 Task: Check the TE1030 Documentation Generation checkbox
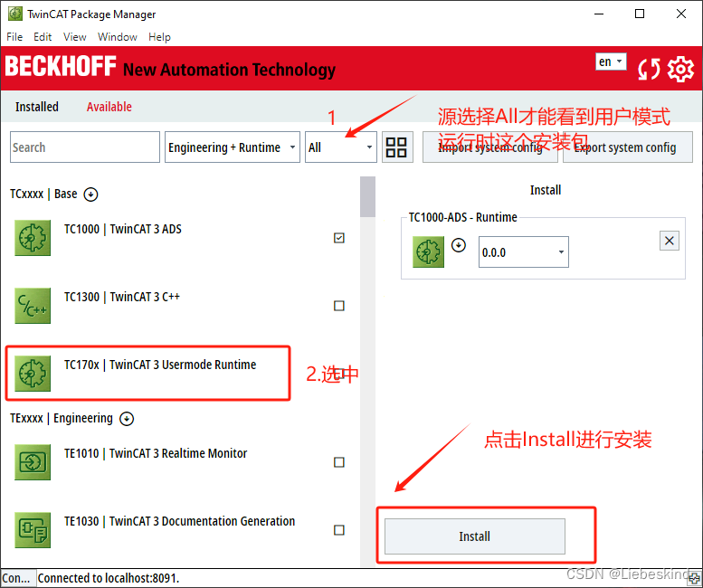[x=339, y=530]
